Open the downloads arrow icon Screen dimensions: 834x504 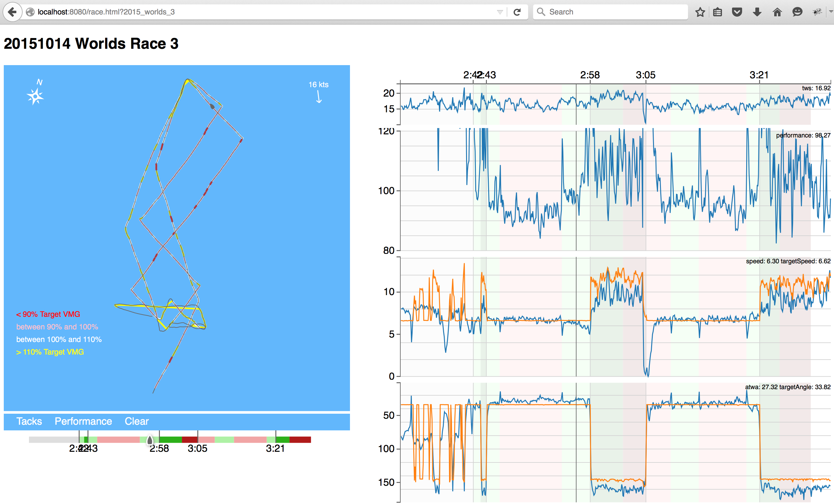pyautogui.click(x=757, y=12)
